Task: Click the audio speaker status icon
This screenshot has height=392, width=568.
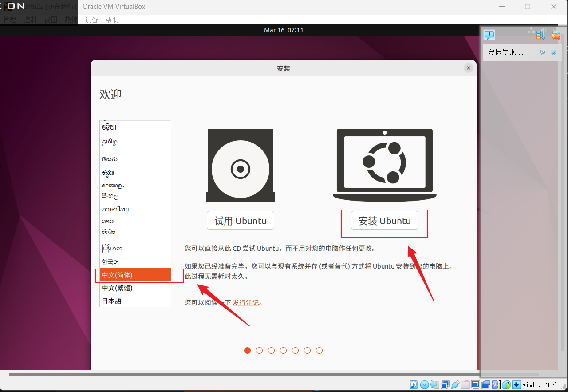Action: 435,385
